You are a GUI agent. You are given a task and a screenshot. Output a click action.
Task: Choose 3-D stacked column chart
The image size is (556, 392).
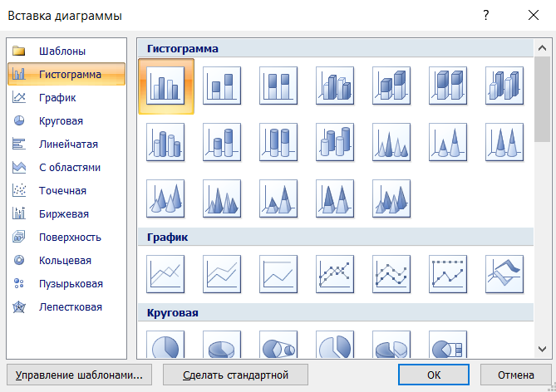(391, 86)
